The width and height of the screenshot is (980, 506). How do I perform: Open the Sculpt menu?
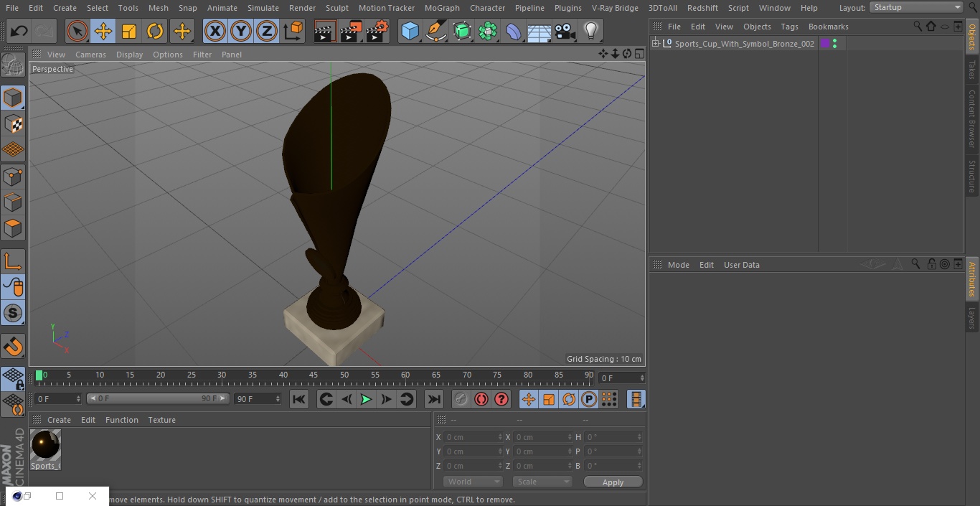pyautogui.click(x=336, y=8)
